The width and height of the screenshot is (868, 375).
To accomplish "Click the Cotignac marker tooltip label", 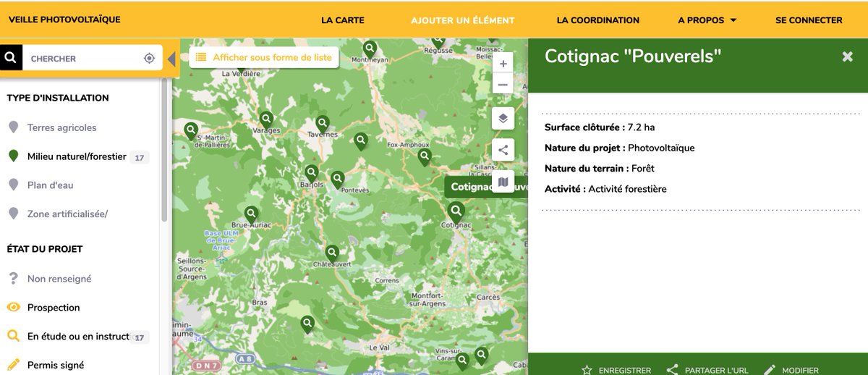I will tap(485, 187).
